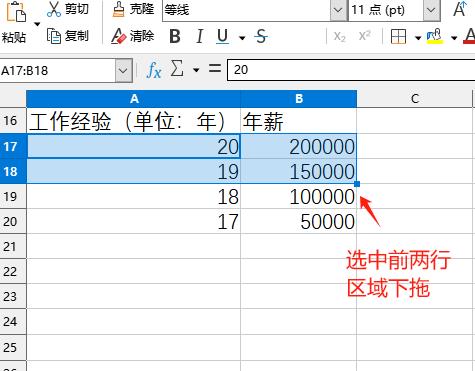Click the font name field showing 等线
475x371 pixels.
(x=247, y=10)
